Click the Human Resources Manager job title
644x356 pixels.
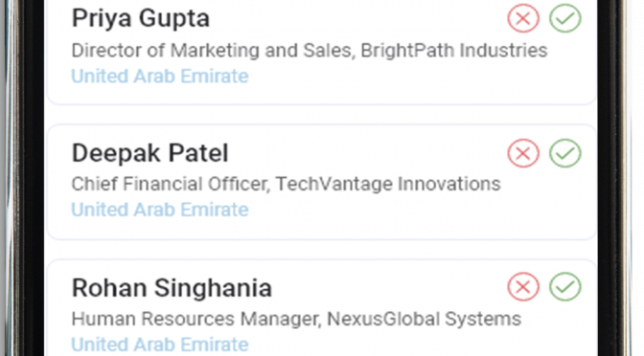(x=195, y=319)
